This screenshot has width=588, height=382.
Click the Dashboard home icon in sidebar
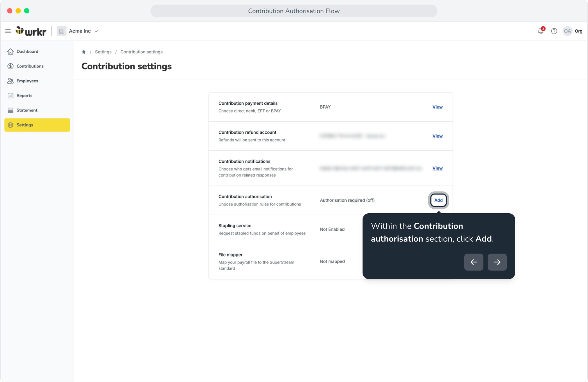tap(11, 52)
